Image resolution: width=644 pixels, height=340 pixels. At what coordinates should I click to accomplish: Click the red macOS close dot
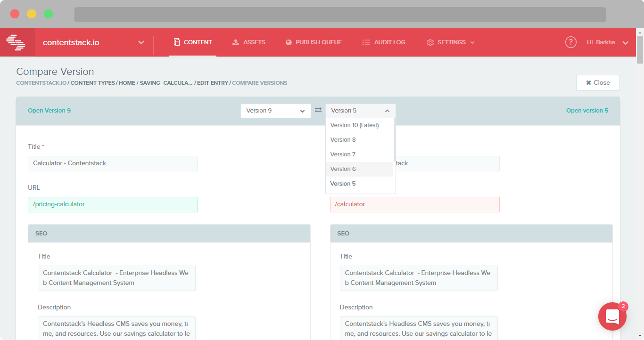tap(15, 14)
